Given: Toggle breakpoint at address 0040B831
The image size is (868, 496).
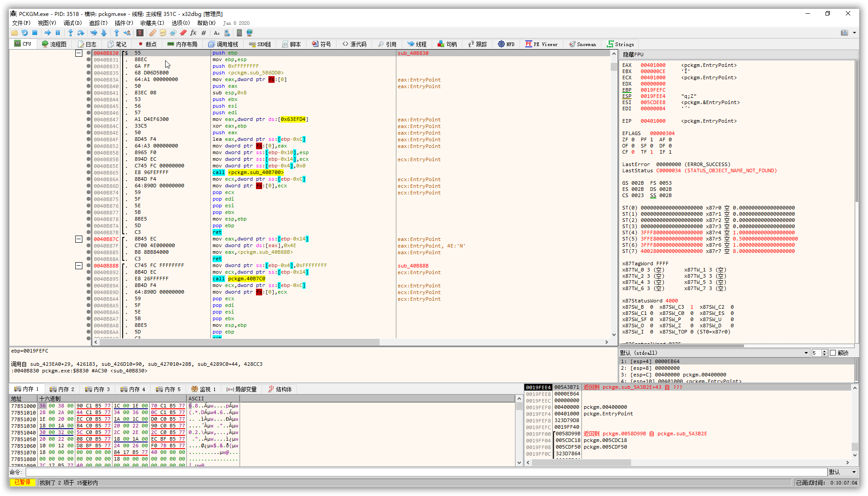Looking at the screenshot, I should pyautogui.click(x=89, y=60).
